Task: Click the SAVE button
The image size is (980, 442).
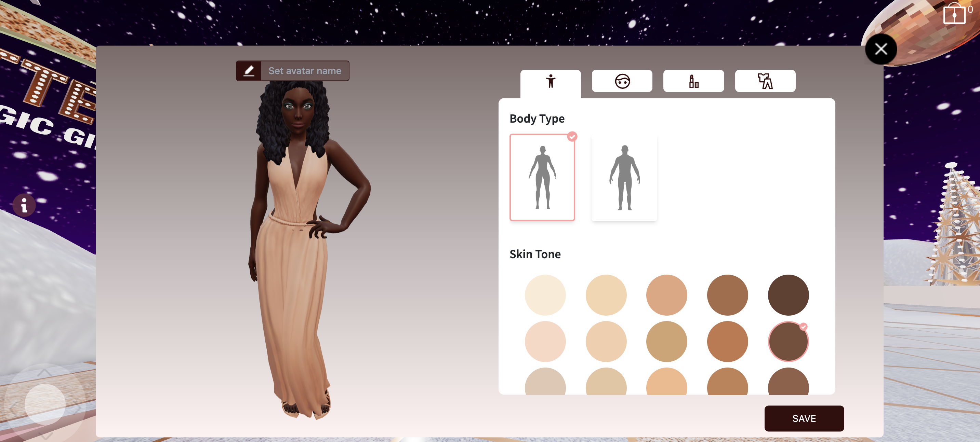Action: pyautogui.click(x=804, y=418)
